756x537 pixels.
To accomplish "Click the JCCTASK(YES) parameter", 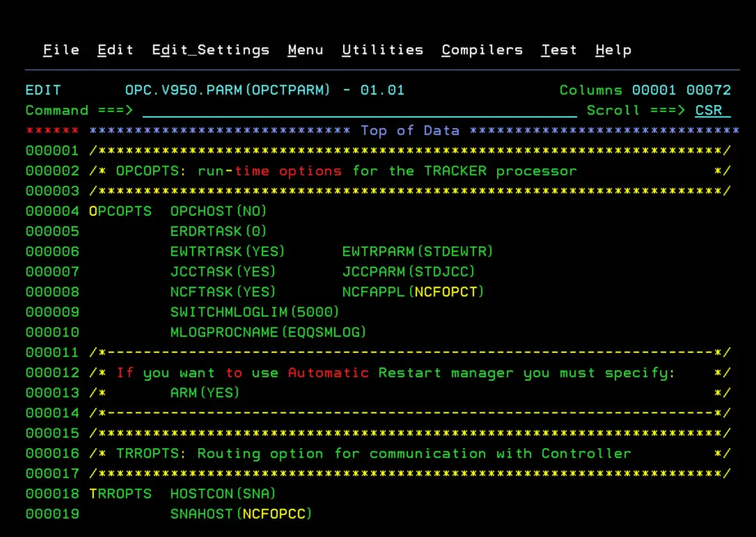I will pos(223,272).
